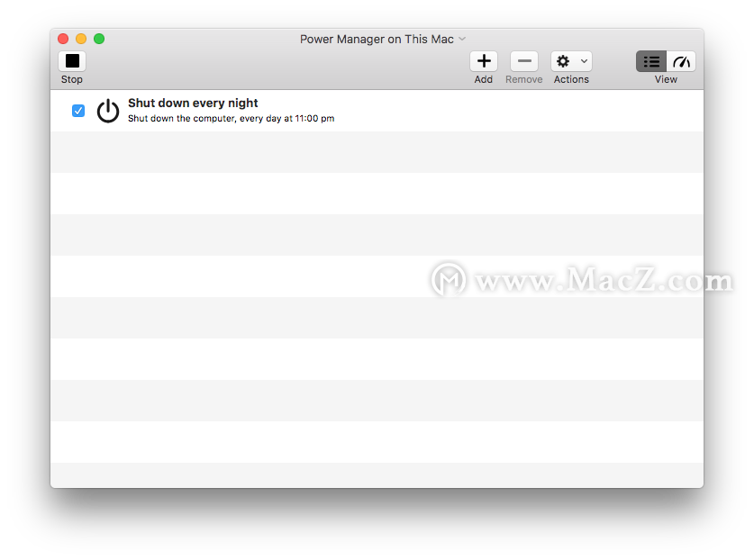This screenshot has height=560, width=754.
Task: Add a new event with plus icon
Action: pyautogui.click(x=483, y=61)
